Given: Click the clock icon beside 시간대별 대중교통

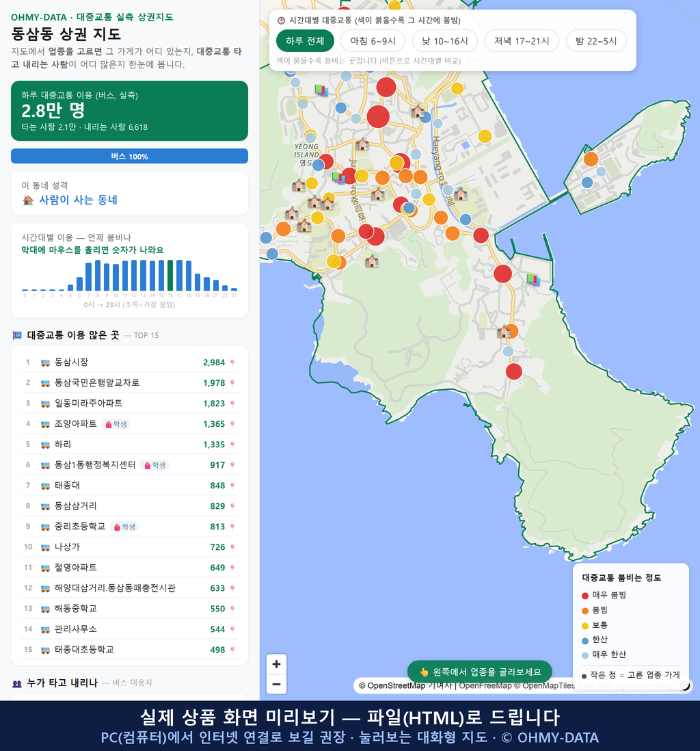Looking at the screenshot, I should coord(282,21).
